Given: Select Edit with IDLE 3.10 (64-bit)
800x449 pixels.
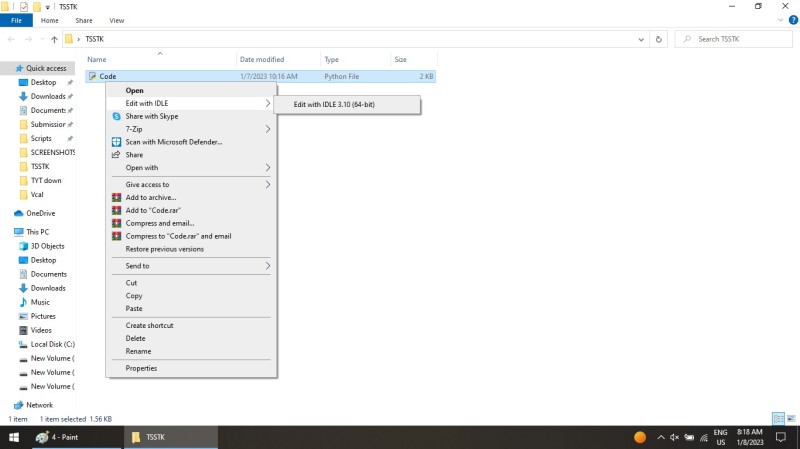Looking at the screenshot, I should point(347,104).
